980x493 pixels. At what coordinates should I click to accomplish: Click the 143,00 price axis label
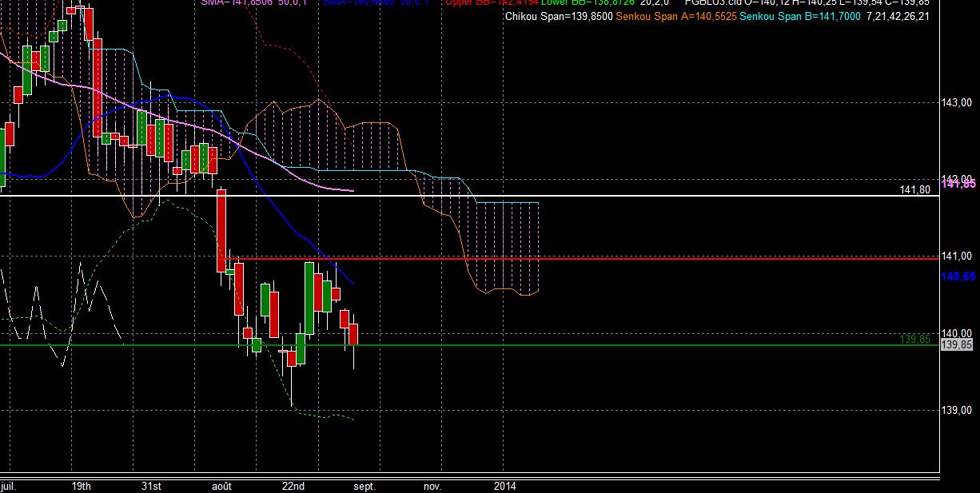[957, 103]
